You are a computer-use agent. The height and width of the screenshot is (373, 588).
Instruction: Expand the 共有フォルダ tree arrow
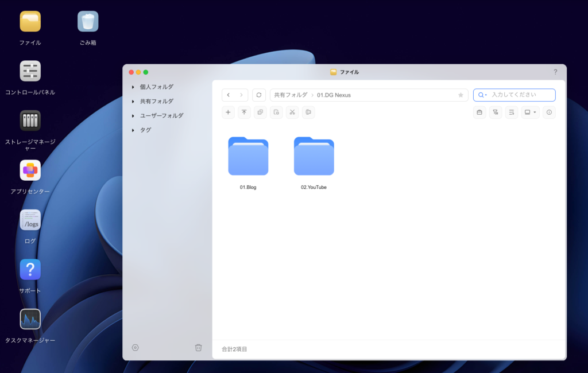133,101
